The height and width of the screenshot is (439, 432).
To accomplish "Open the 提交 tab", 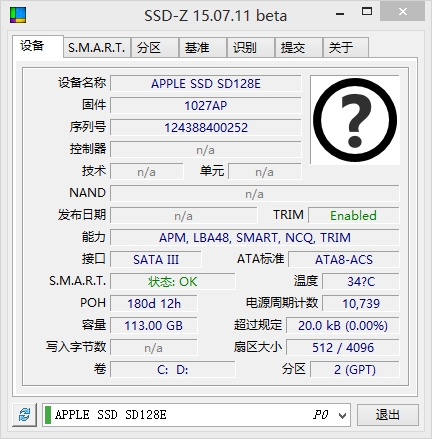I will [299, 48].
